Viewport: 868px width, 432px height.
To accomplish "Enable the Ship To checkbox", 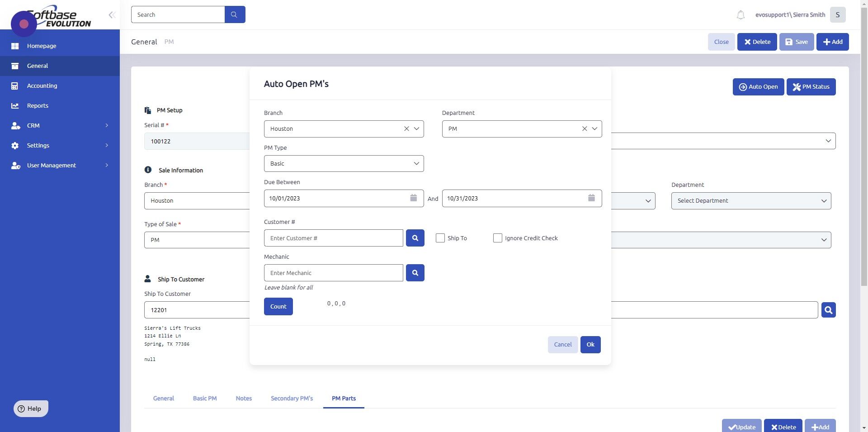I will [x=440, y=238].
